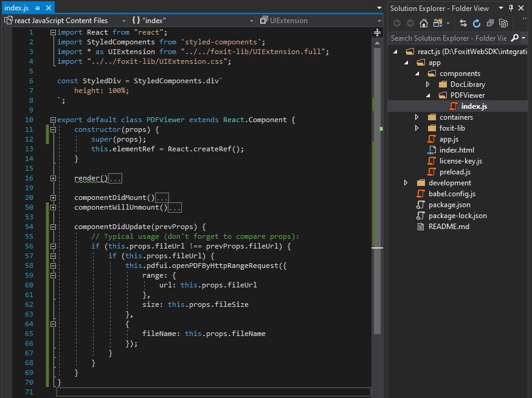532x398 pixels.
Task: Click Switch Views icon in Solution Explorer
Action: pyautogui.click(x=439, y=23)
